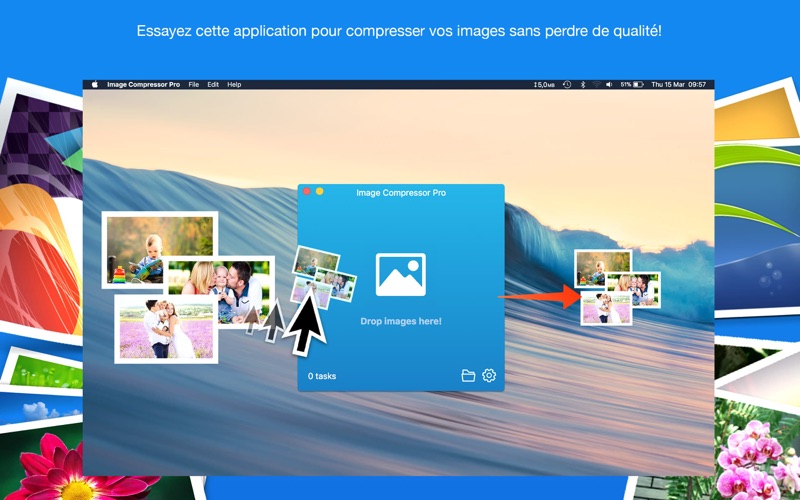Open the Time Machine menu bar icon
800x500 pixels.
coord(567,85)
